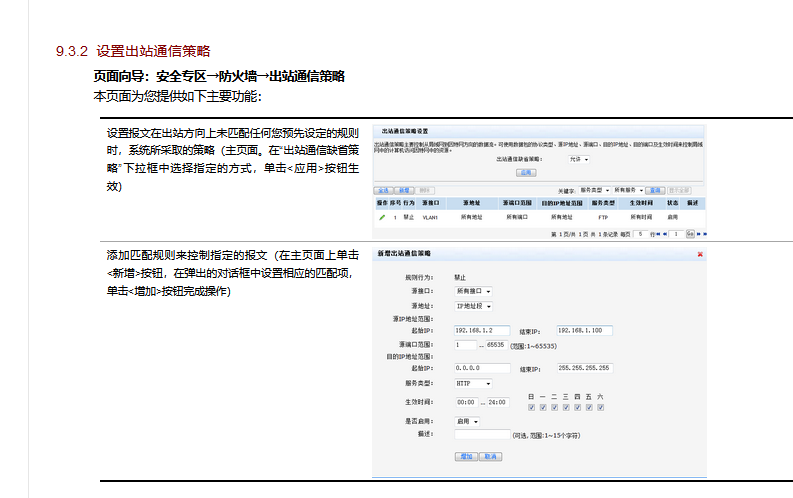Click the FTP cell in row 1

603,217
